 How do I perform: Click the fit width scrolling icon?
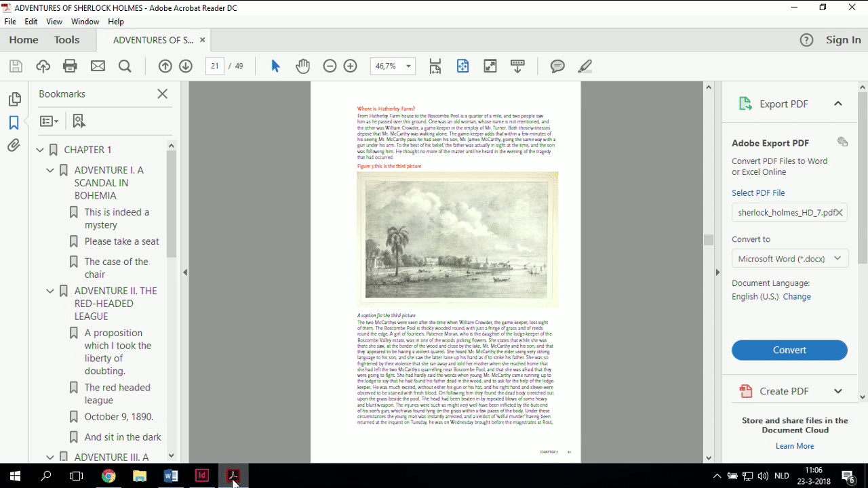tap(435, 66)
